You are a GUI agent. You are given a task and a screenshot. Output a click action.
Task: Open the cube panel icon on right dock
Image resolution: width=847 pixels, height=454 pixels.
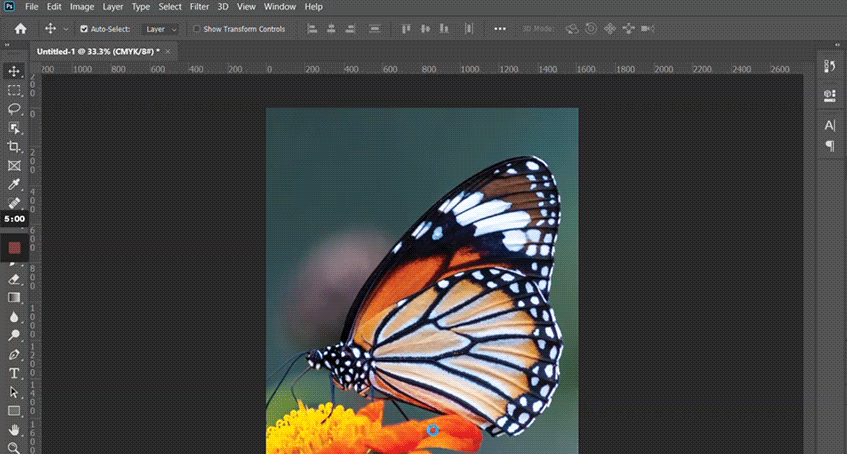coord(830,96)
